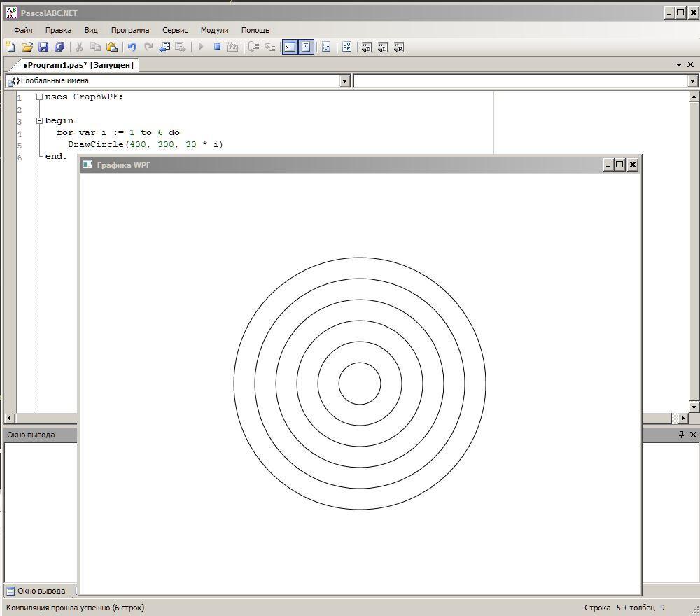
Task: Expand the right-hand members dropdown
Action: point(692,81)
